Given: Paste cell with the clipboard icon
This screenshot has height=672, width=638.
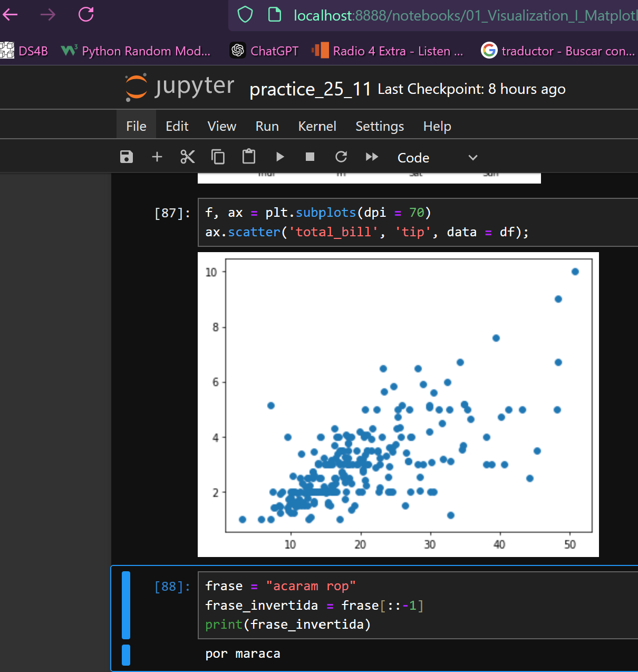Looking at the screenshot, I should (x=249, y=157).
